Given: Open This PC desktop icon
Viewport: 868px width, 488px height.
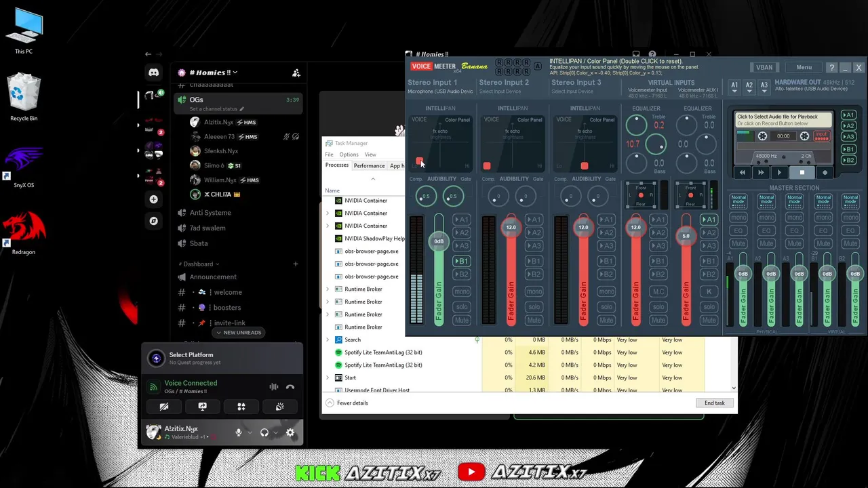Looking at the screenshot, I should click(24, 31).
